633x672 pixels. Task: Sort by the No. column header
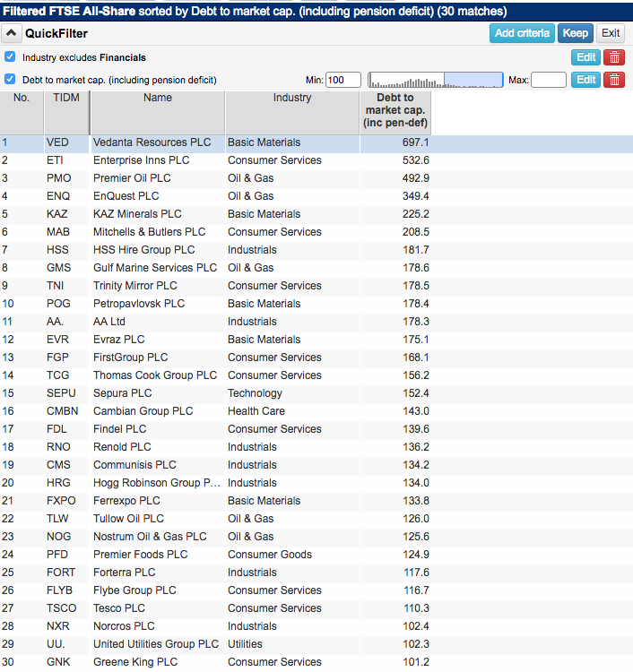click(22, 113)
